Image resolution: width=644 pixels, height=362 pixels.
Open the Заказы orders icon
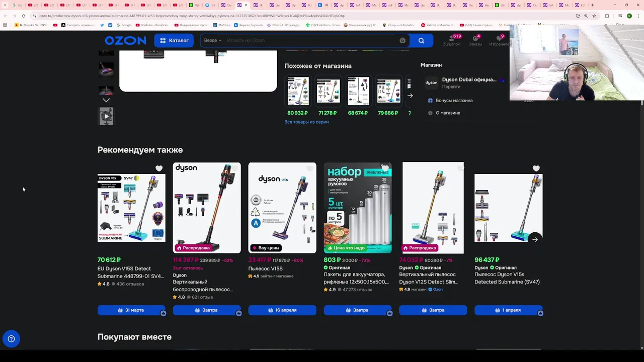coord(475,41)
